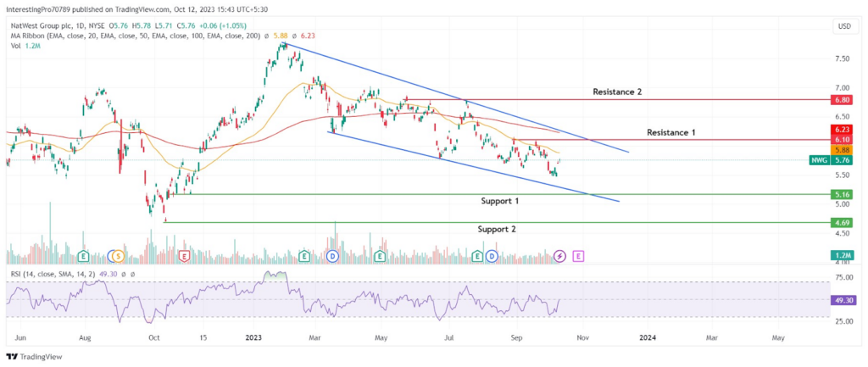Click the blue D dividend marker near March 2023
Screen dimensions: 868x367
(332, 256)
